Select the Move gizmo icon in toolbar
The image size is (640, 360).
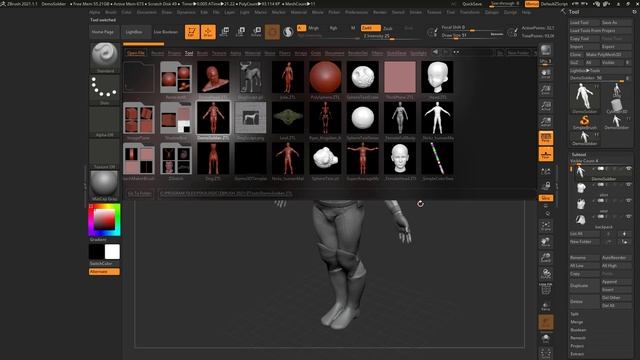point(224,32)
